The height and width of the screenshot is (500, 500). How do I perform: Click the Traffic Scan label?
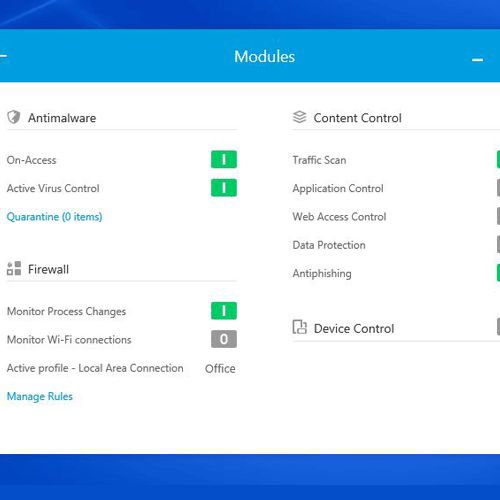pos(319,160)
